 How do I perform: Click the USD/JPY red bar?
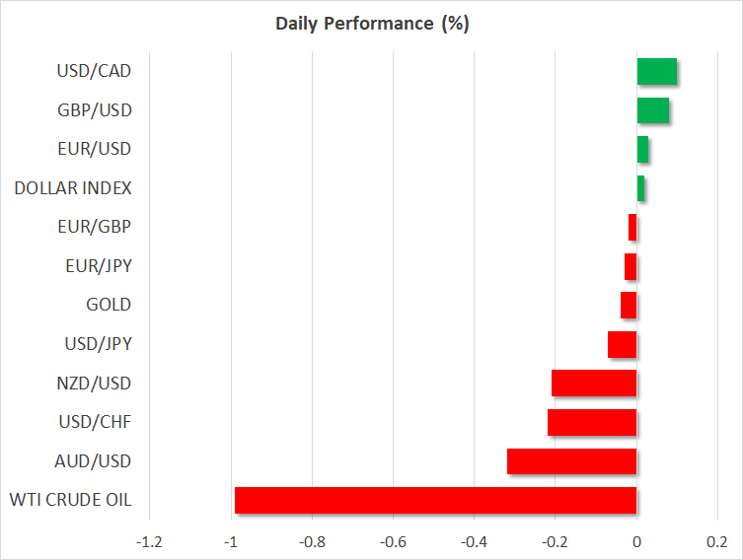coord(623,345)
